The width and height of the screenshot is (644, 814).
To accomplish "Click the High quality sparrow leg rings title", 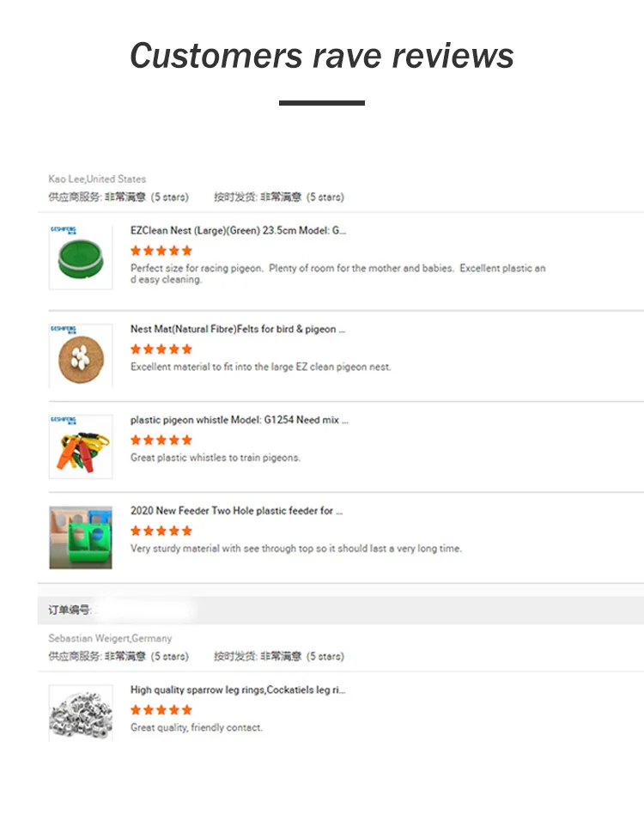I will [x=238, y=689].
